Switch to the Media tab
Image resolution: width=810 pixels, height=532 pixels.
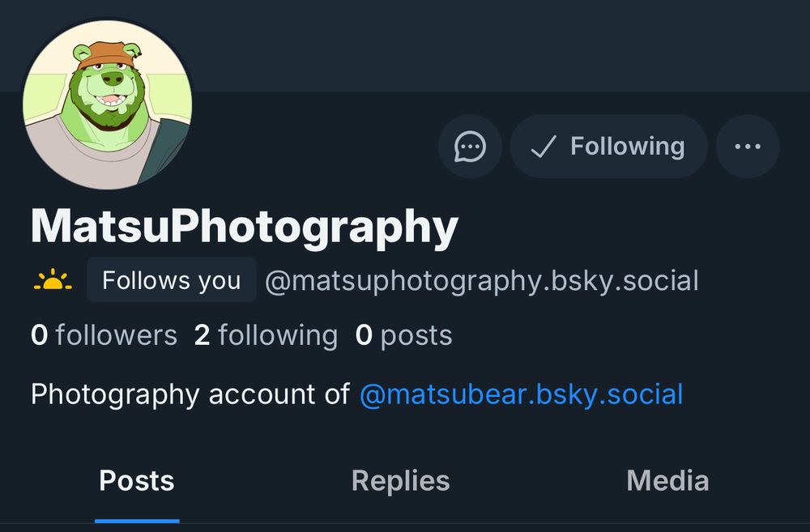coord(667,481)
